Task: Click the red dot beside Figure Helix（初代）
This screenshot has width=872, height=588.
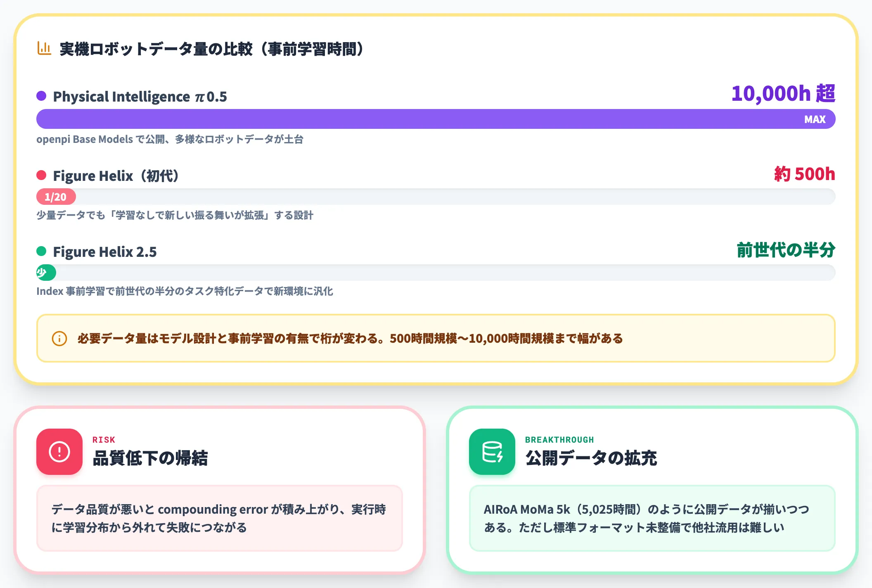Action: point(41,175)
